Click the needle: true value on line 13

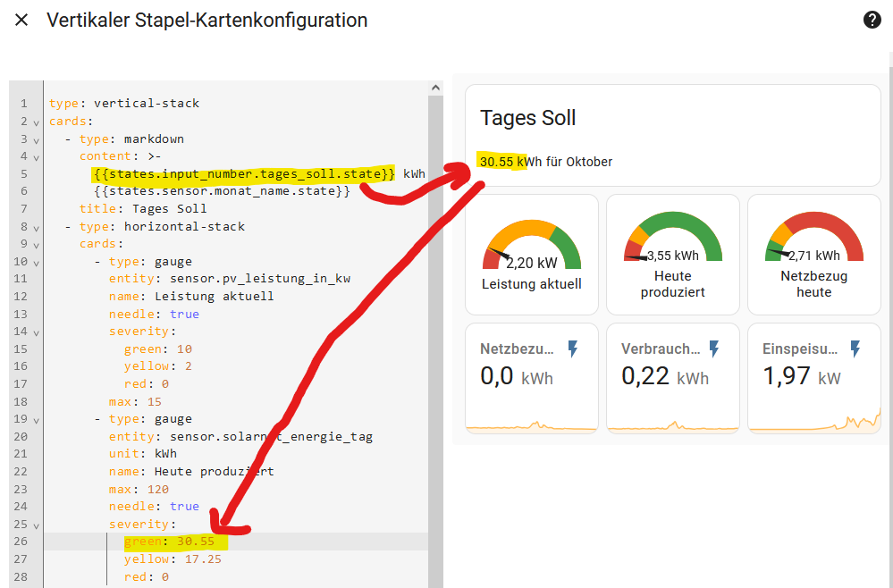(x=184, y=314)
